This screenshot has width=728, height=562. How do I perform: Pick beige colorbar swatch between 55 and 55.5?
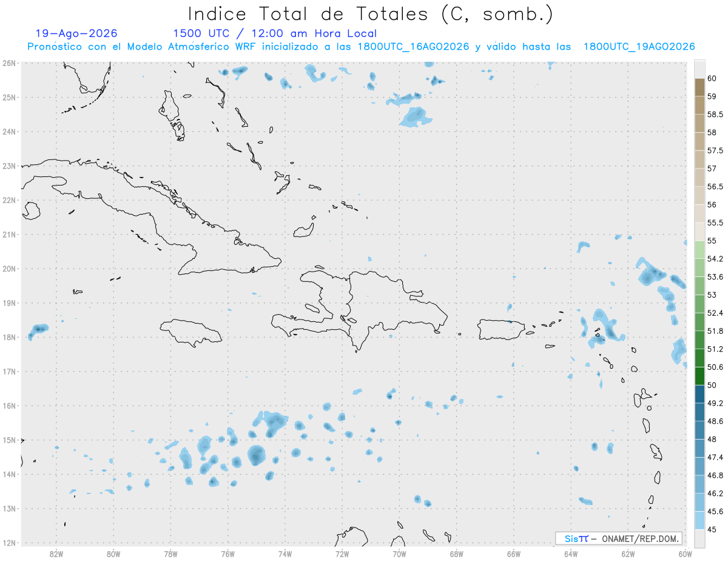[x=699, y=232]
